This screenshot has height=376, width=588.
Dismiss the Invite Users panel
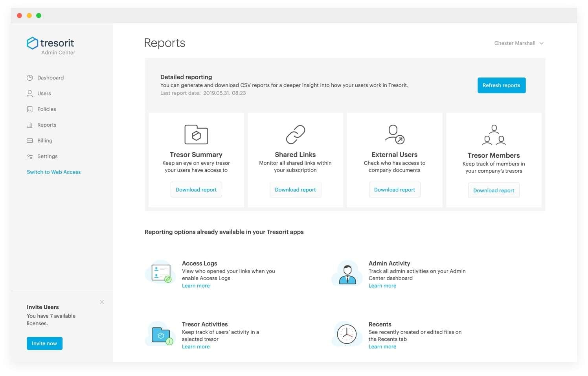tap(102, 302)
